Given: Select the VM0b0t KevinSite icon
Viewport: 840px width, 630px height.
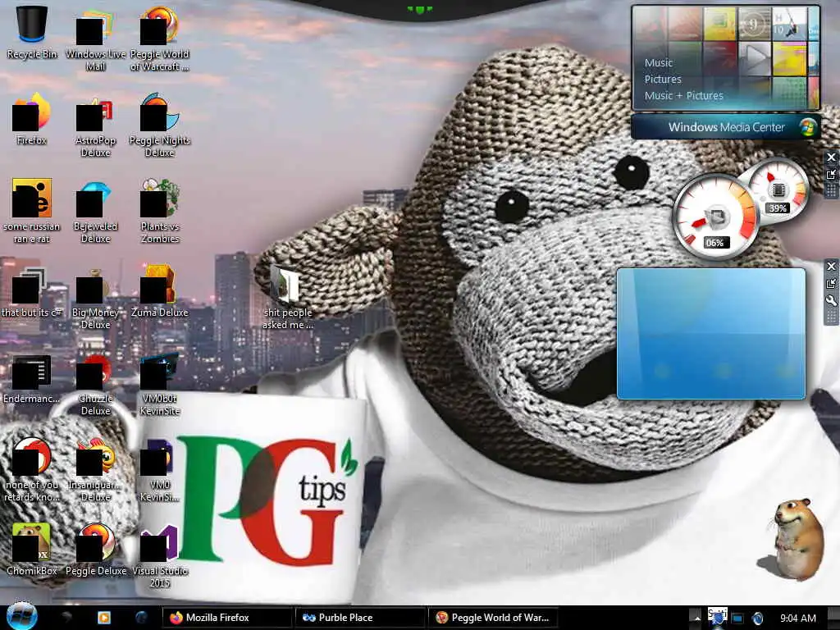Looking at the screenshot, I should (x=160, y=383).
